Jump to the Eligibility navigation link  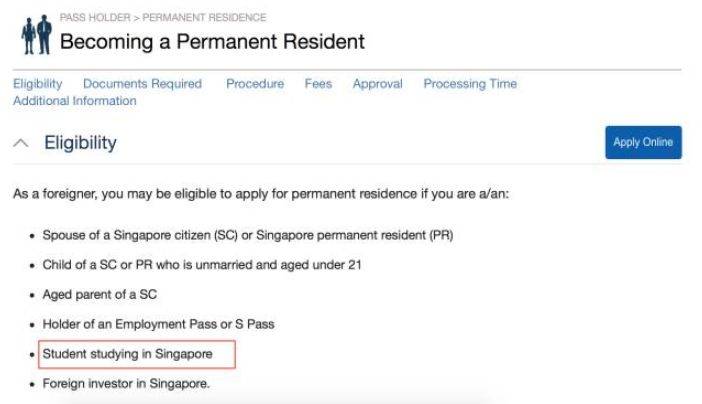coord(37,84)
